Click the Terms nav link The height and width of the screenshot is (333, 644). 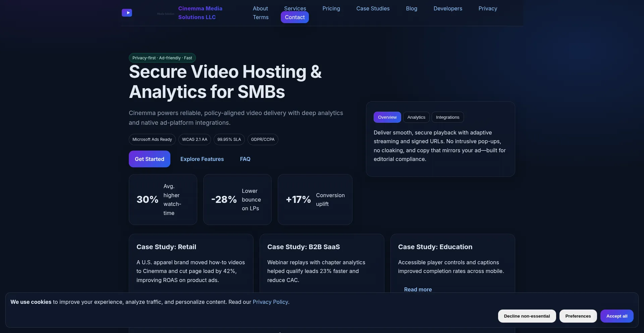click(x=261, y=17)
